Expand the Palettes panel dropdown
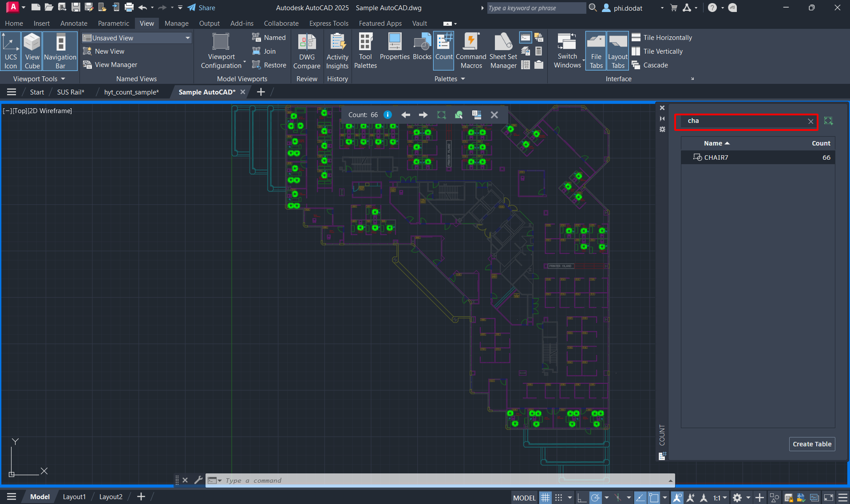The width and height of the screenshot is (850, 504). (450, 79)
